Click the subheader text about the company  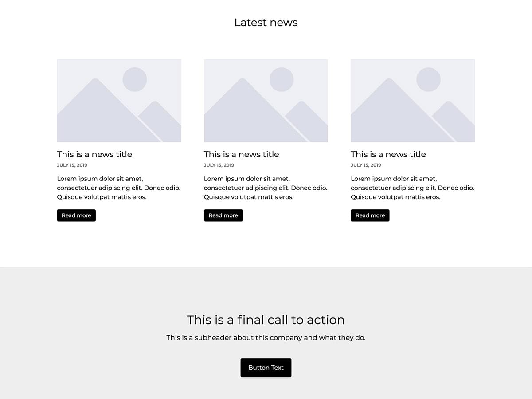[266, 337]
